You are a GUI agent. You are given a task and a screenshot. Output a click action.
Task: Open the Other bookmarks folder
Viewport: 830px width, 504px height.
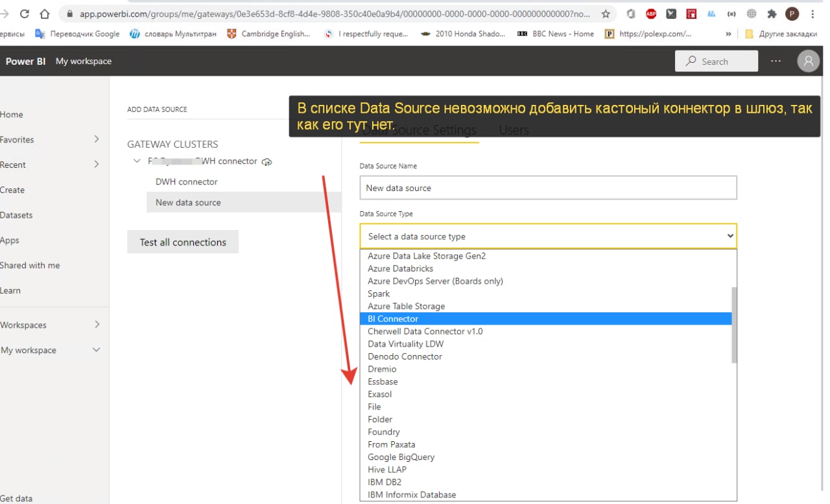(x=781, y=34)
